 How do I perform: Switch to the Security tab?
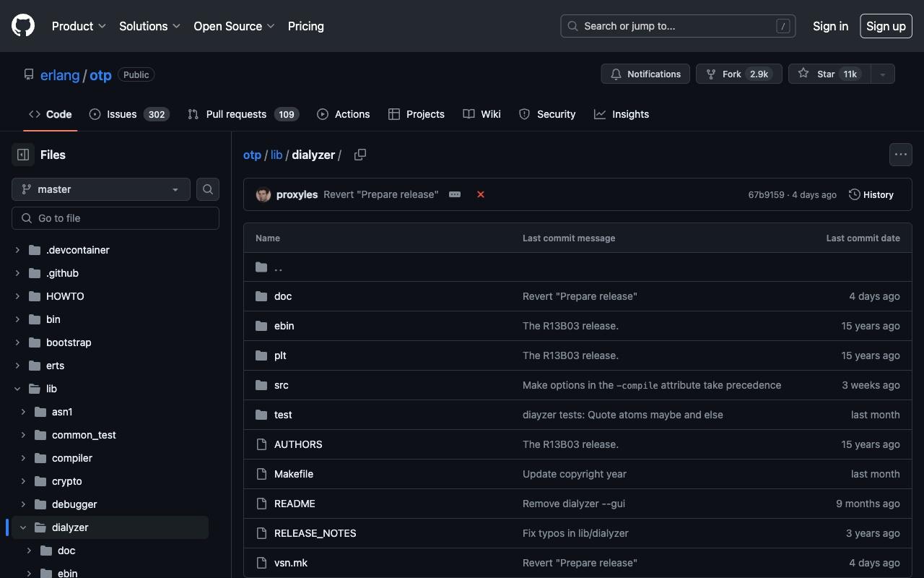click(x=547, y=114)
